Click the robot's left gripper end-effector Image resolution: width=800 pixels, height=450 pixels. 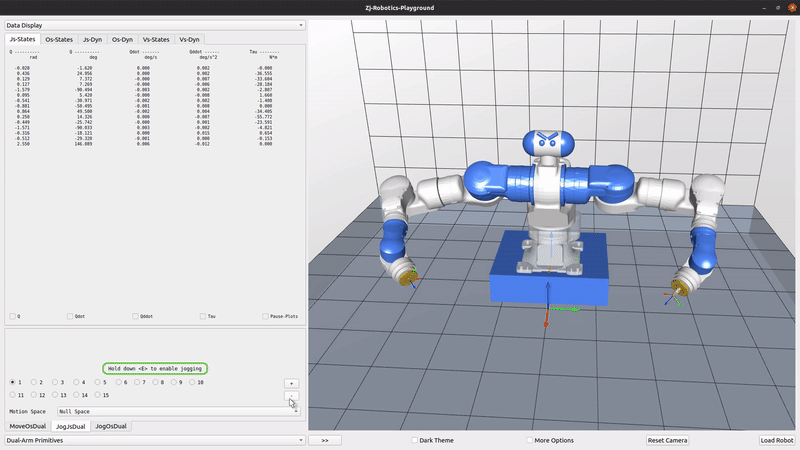(x=405, y=274)
